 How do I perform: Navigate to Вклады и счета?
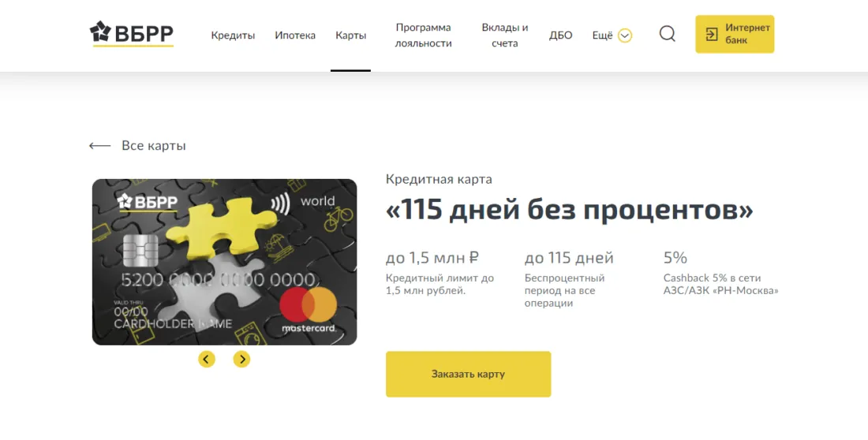505,35
